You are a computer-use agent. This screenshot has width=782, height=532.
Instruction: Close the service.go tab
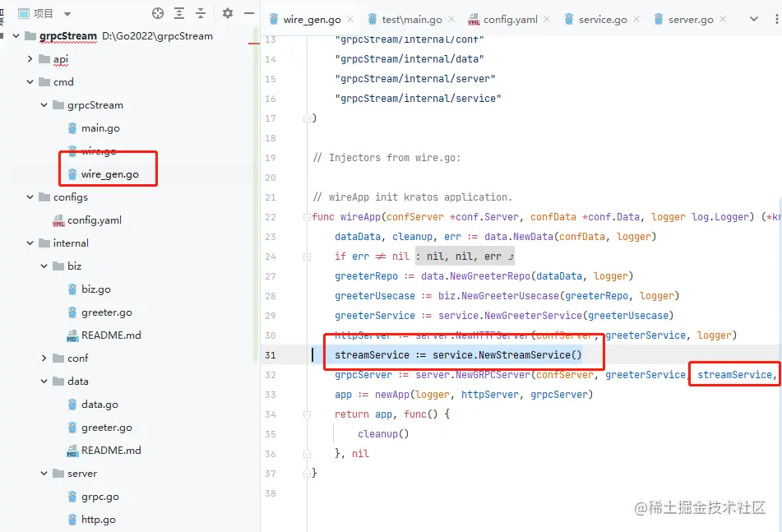click(636, 19)
